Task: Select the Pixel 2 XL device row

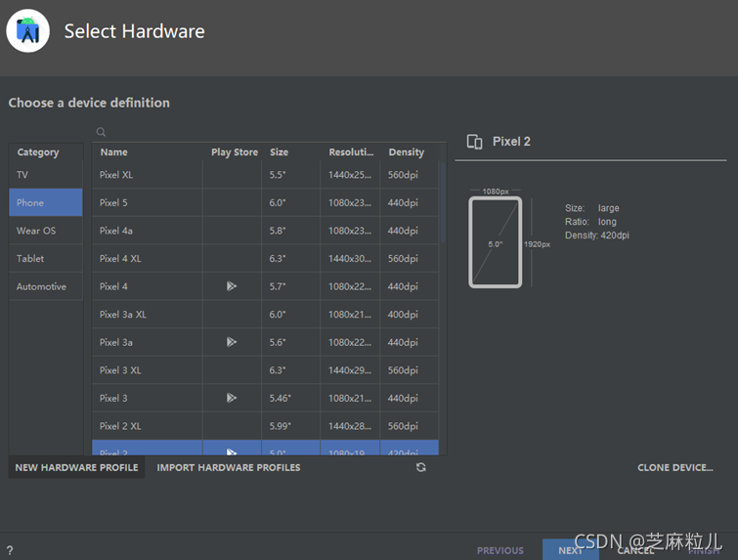Action: tap(266, 426)
